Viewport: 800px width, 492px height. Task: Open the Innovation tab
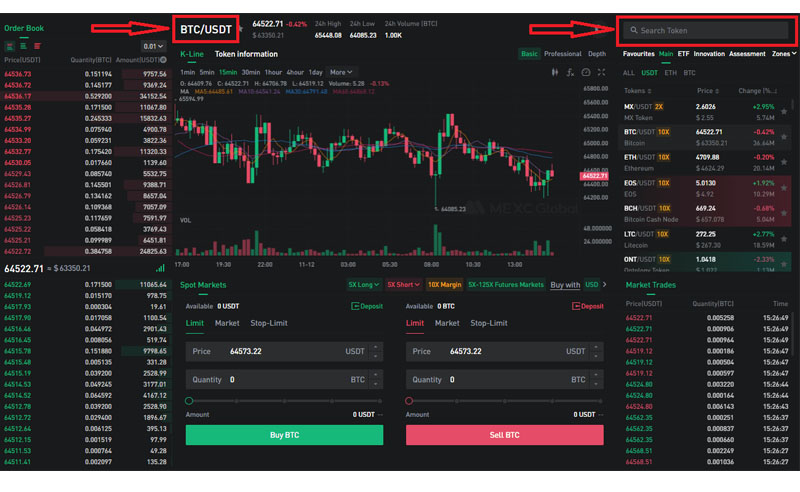point(709,54)
